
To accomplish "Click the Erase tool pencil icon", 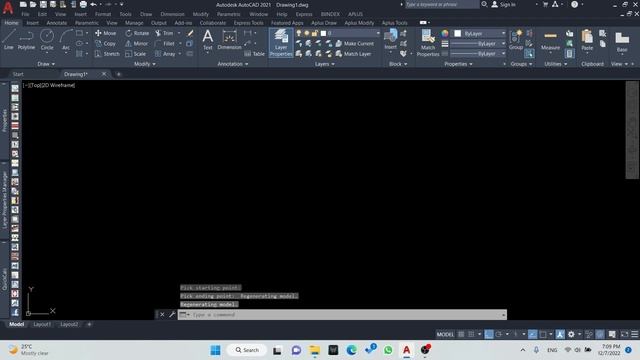I will click(190, 33).
